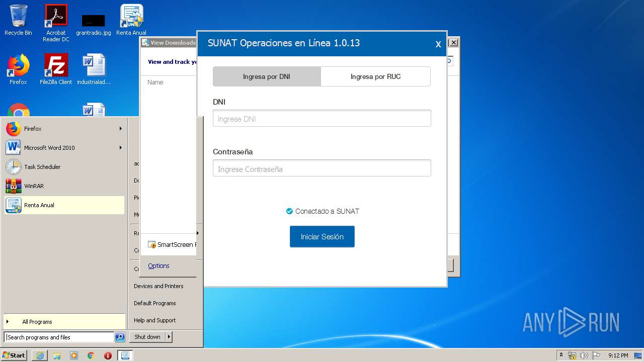Close the View Downloads window
This screenshot has height=362, width=644.
[x=453, y=43]
